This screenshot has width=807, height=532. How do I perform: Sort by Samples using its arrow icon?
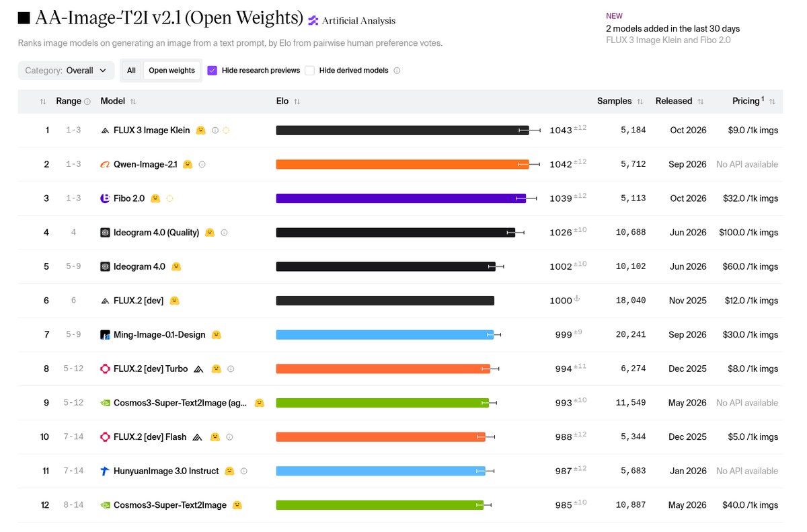coord(640,102)
